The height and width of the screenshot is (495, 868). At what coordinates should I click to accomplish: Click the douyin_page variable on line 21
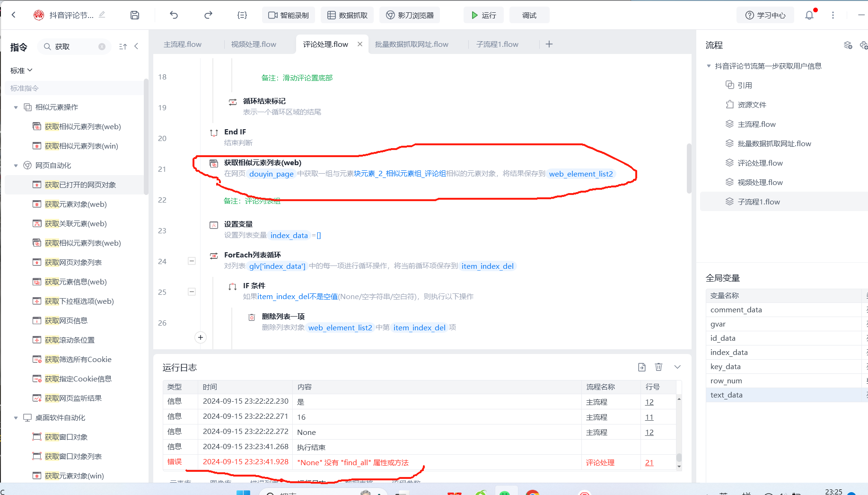(272, 174)
